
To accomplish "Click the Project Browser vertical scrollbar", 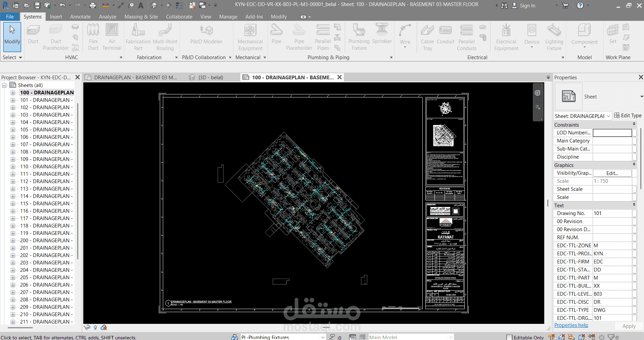I will pyautogui.click(x=78, y=181).
